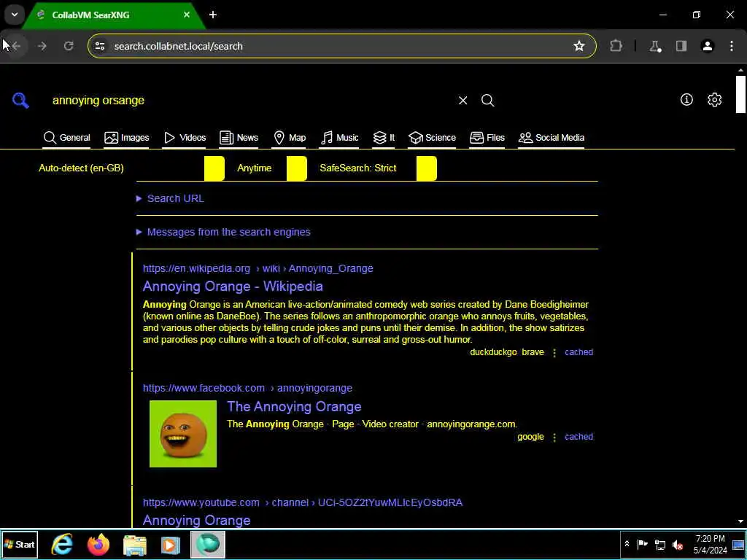Launch Internet Explorer from taskbar

click(62, 544)
